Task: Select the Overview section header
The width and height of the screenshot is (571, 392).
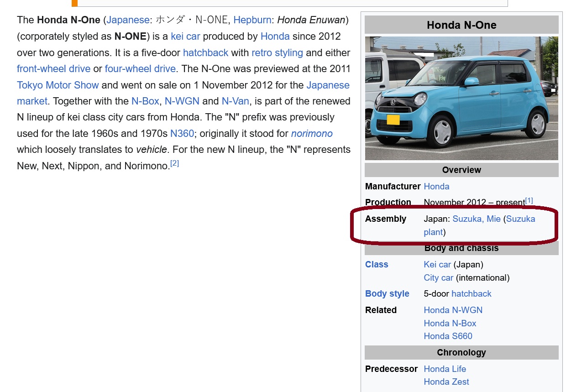Action: pyautogui.click(x=461, y=170)
